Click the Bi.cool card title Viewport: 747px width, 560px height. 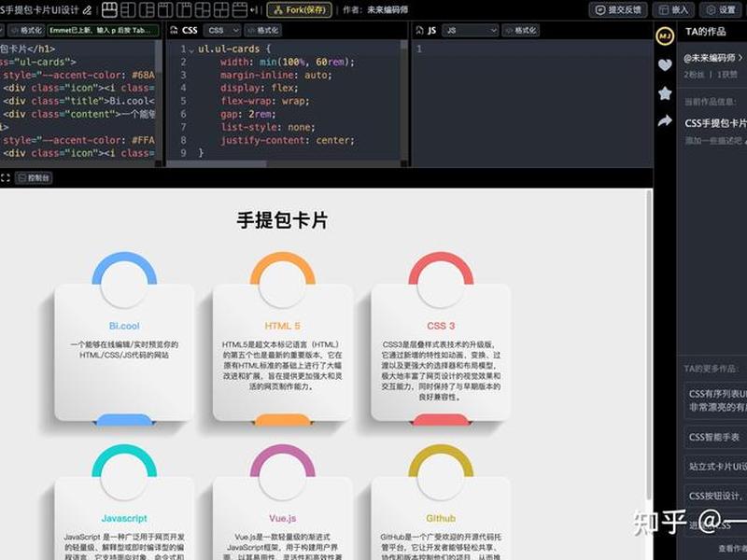click(x=124, y=326)
